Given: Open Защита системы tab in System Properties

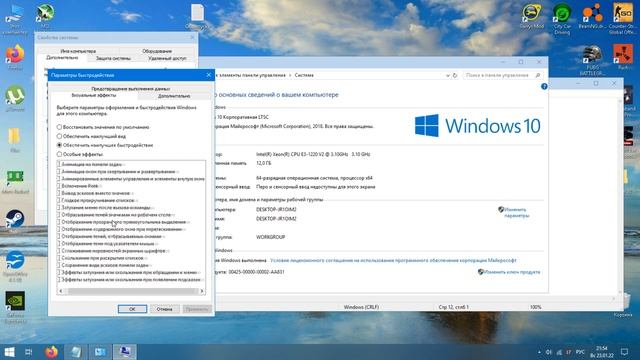Looking at the screenshot, I should pyautogui.click(x=113, y=58).
